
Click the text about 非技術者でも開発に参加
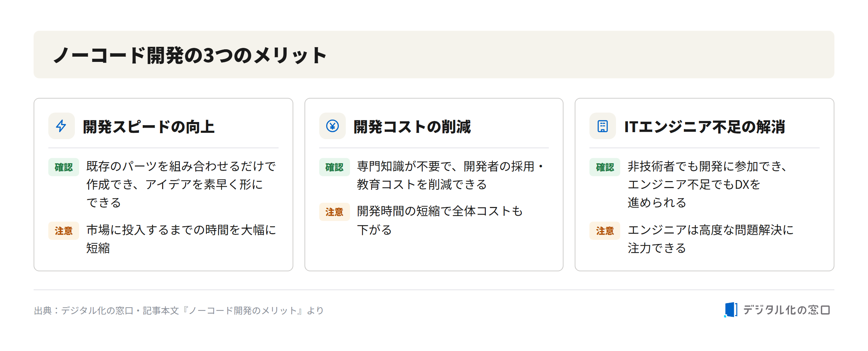(x=707, y=184)
